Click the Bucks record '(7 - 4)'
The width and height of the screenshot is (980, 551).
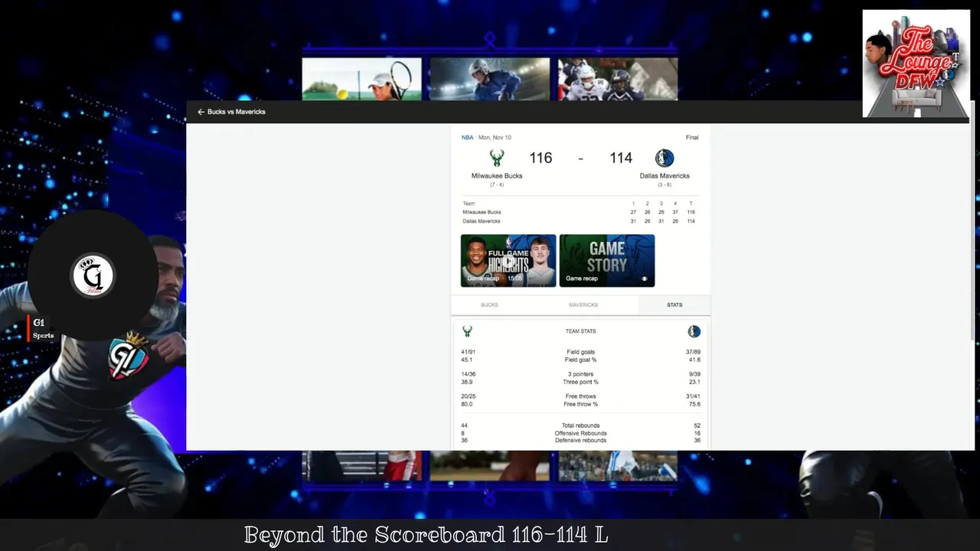point(497,185)
